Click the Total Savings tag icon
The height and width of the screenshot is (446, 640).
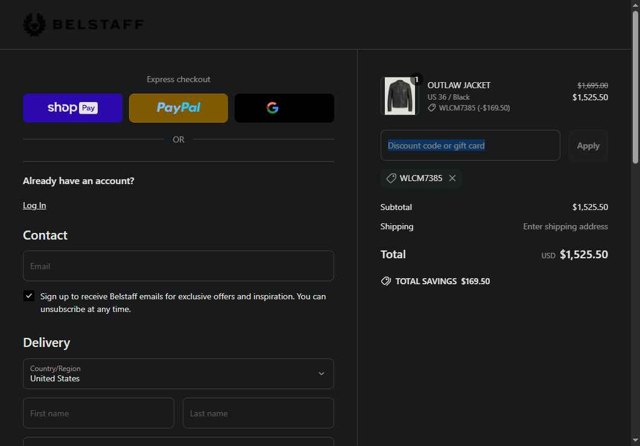click(386, 281)
